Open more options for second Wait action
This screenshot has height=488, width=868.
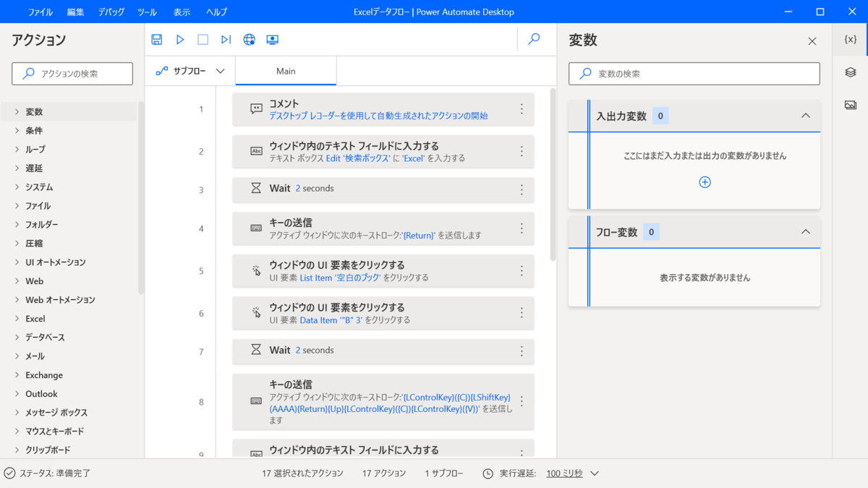click(x=522, y=351)
